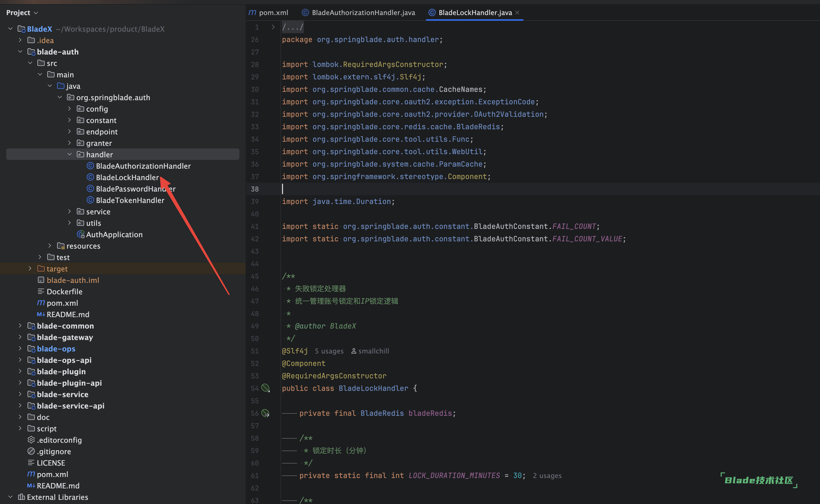Image resolution: width=820 pixels, height=504 pixels.
Task: Click Dockerfile file icon
Action: coord(41,291)
